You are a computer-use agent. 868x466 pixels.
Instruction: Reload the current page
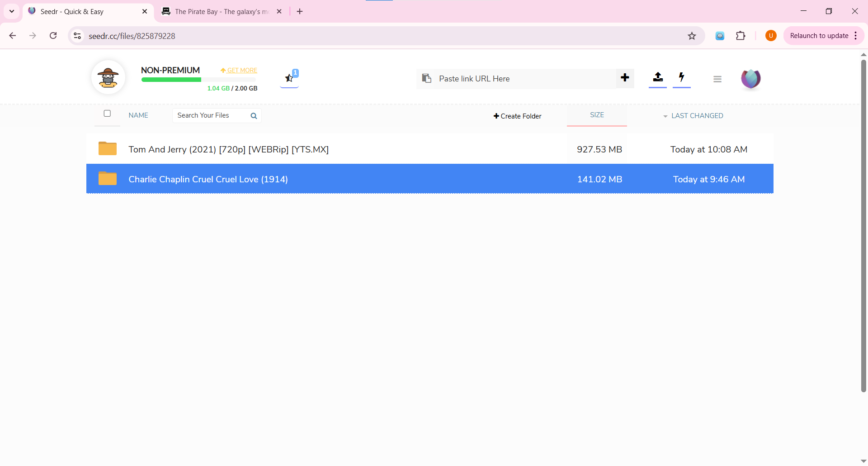(53, 36)
